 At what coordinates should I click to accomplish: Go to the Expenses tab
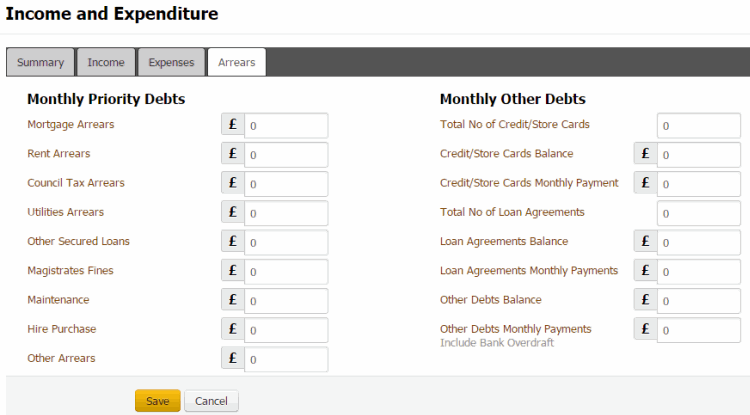(171, 62)
